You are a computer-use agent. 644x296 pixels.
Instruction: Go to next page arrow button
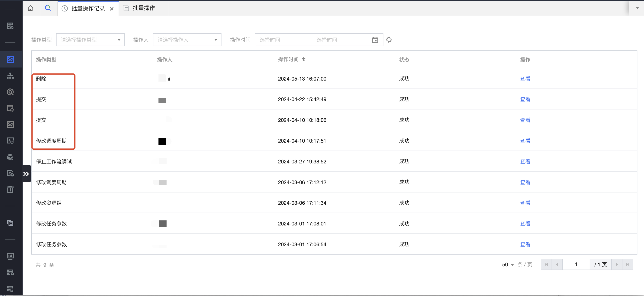pos(617,265)
